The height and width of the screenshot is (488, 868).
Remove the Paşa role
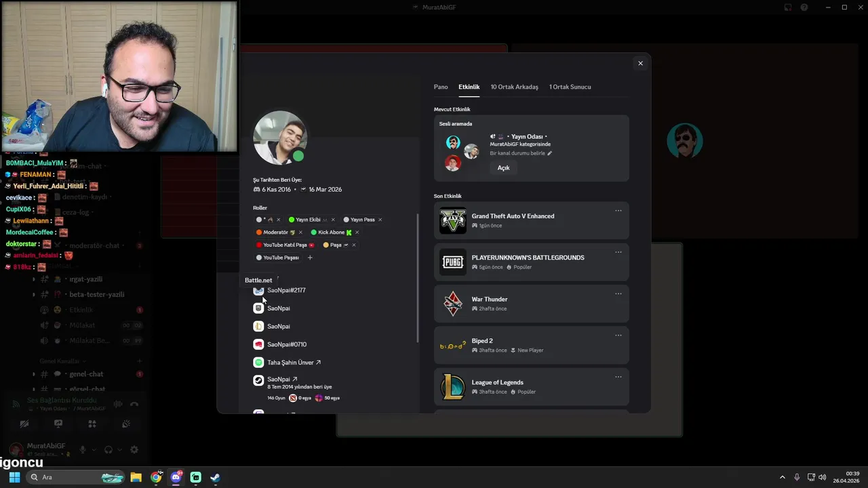pyautogui.click(x=353, y=245)
